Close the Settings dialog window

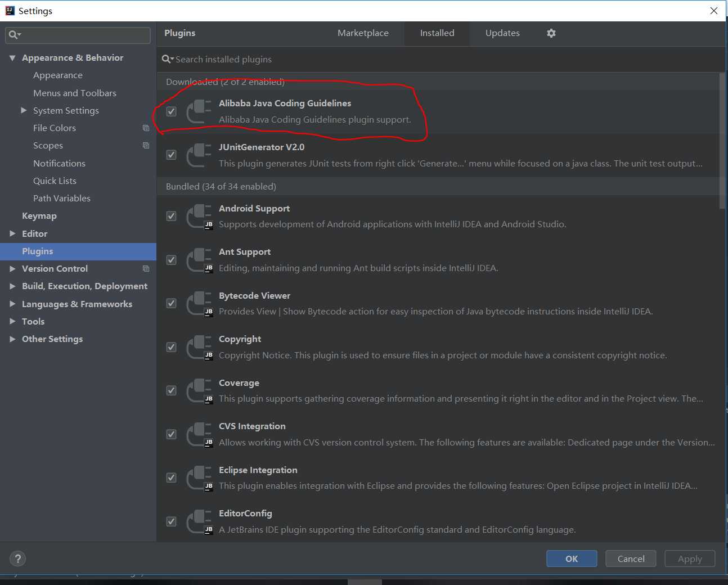713,11
